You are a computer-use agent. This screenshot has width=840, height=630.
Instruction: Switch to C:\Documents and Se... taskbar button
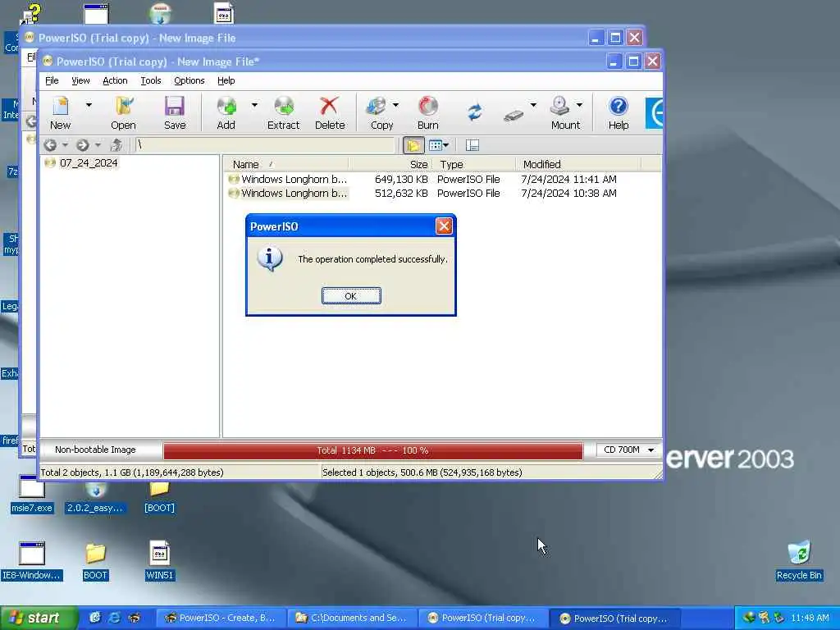351,619
